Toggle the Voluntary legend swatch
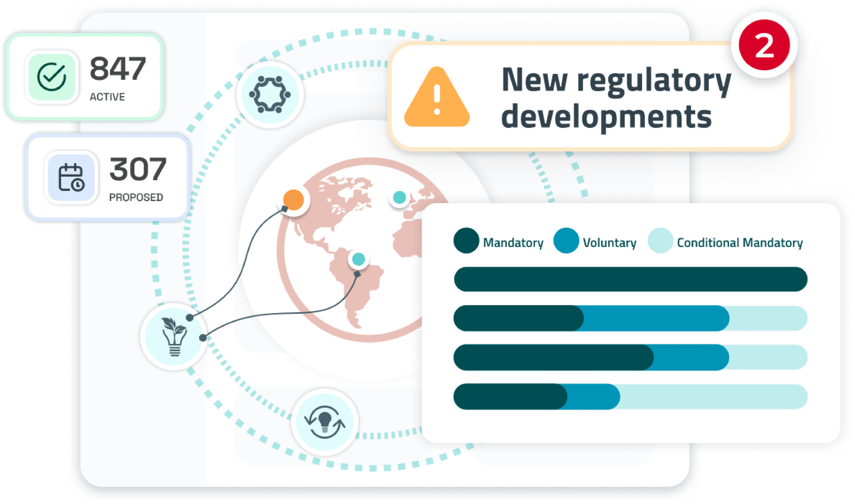The width and height of the screenshot is (855, 504). (566, 240)
